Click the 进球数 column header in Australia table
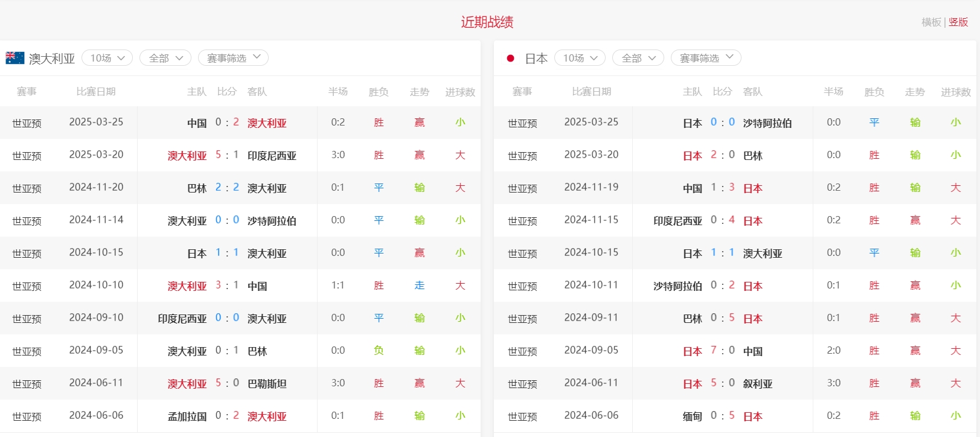This screenshot has height=437, width=980. tap(460, 92)
